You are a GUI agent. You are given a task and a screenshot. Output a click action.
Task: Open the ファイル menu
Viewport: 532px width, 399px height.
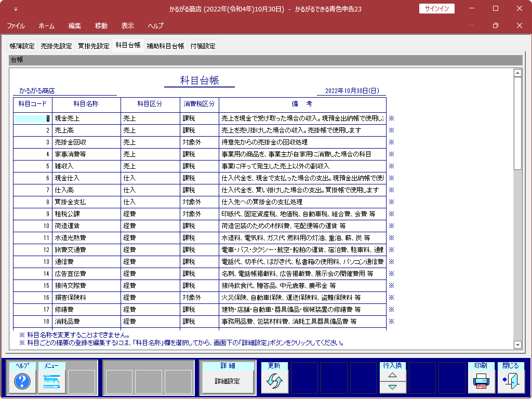pos(16,26)
